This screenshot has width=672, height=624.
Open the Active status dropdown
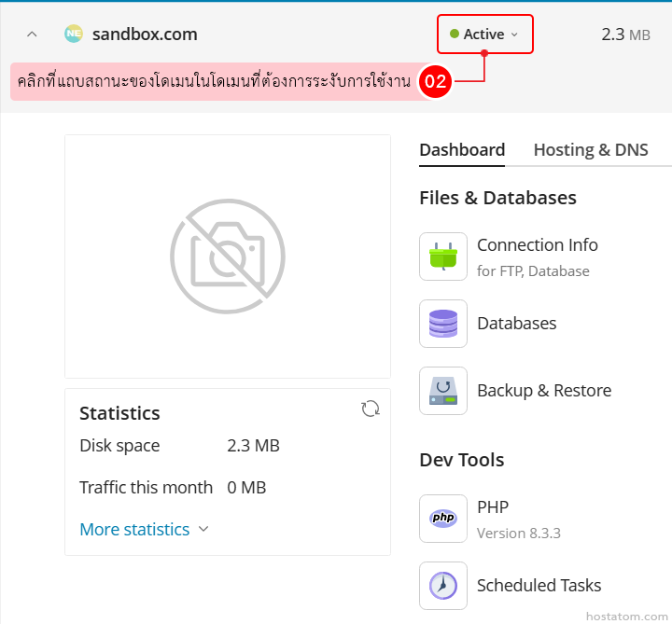pos(484,35)
